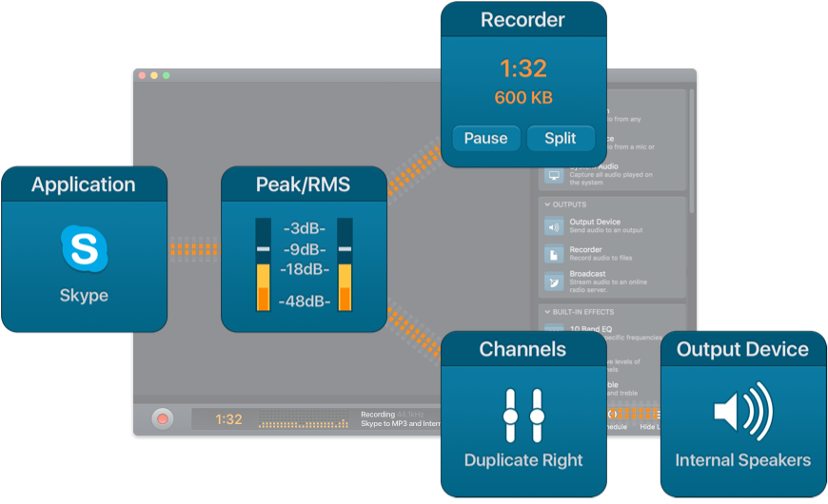
Task: Click the -9dB meter label
Action: point(305,249)
